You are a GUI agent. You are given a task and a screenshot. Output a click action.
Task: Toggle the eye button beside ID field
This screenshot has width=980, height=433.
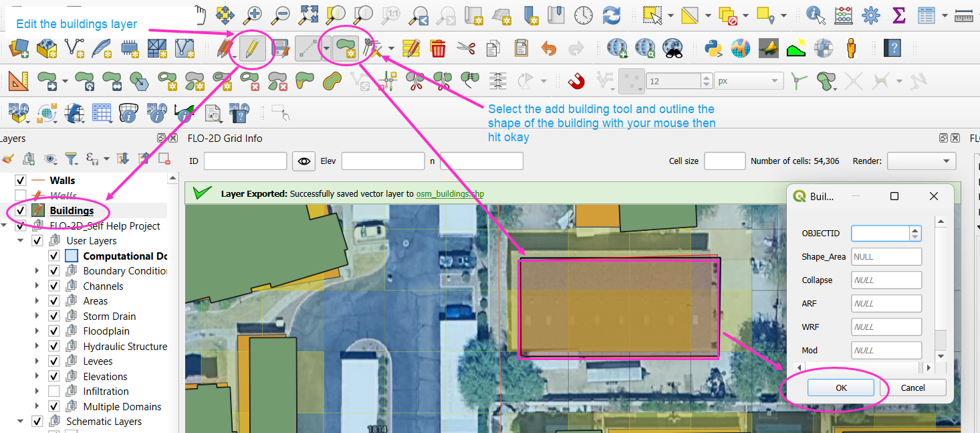tap(303, 161)
